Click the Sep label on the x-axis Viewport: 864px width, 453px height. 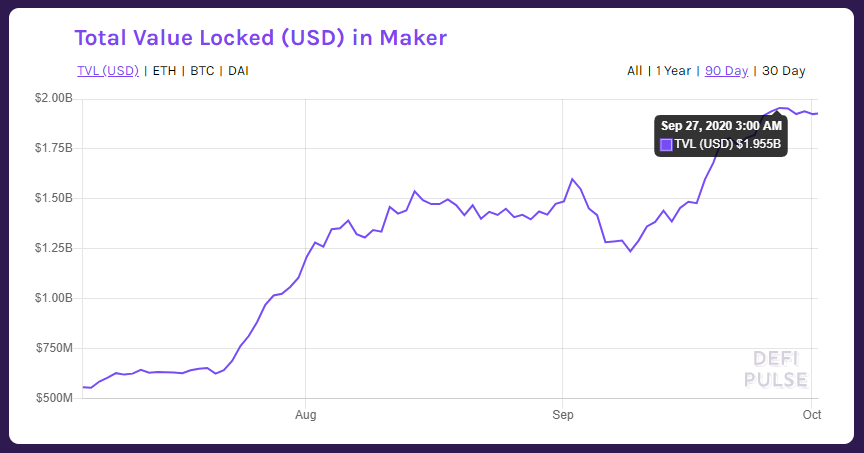562,413
